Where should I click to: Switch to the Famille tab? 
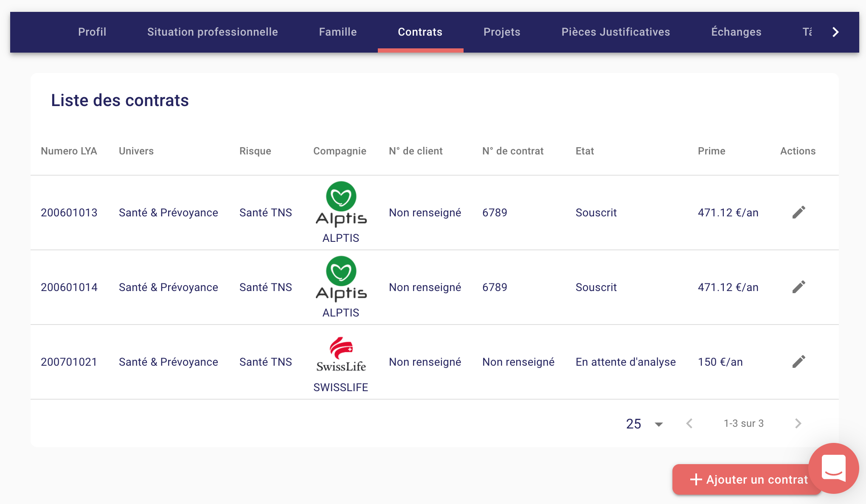tap(337, 32)
